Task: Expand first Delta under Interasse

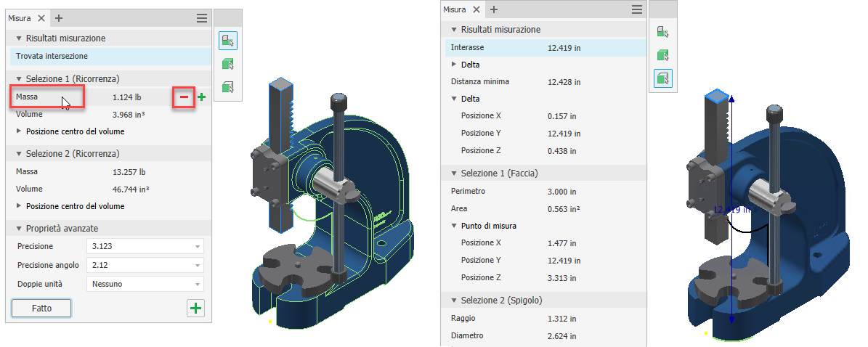Action: [454, 64]
